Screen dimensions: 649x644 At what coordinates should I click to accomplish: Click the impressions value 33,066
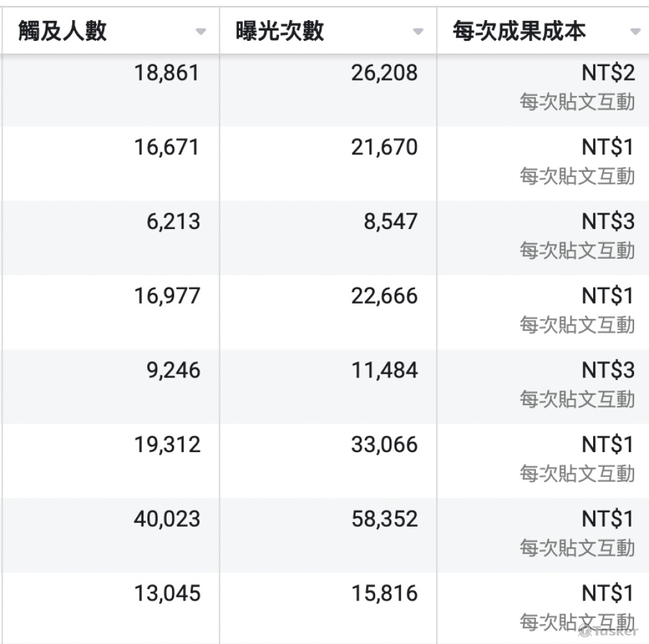[x=384, y=445]
